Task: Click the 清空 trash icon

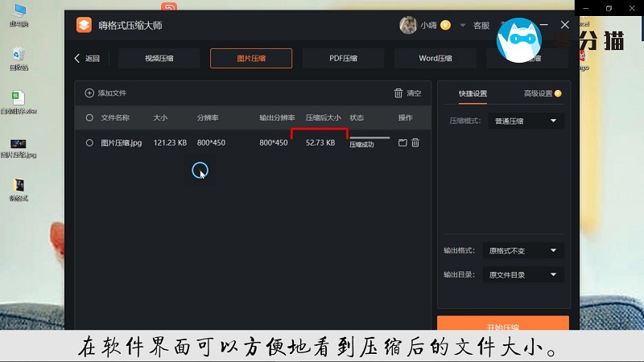Action: click(398, 93)
